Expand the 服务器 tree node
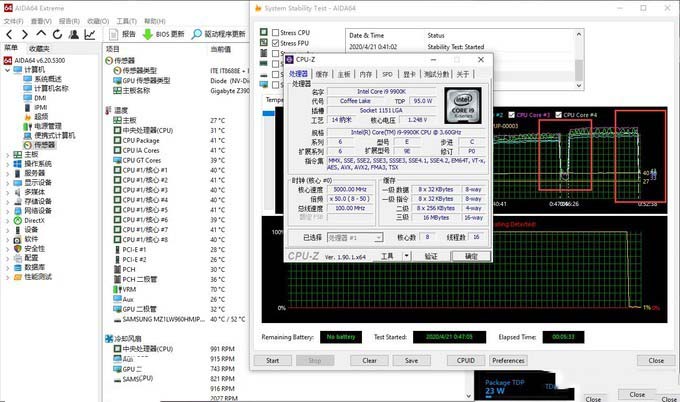Viewport: 680px width, 402px height. pyautogui.click(x=7, y=173)
